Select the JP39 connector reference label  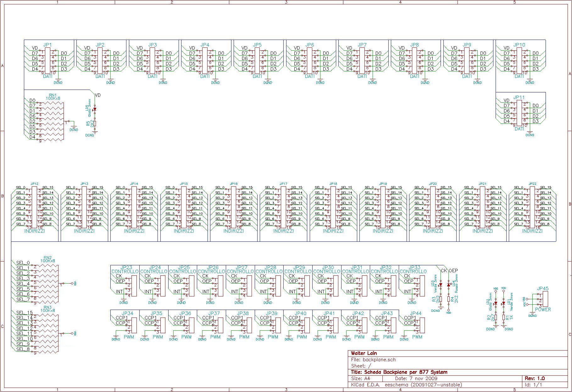coord(272,313)
